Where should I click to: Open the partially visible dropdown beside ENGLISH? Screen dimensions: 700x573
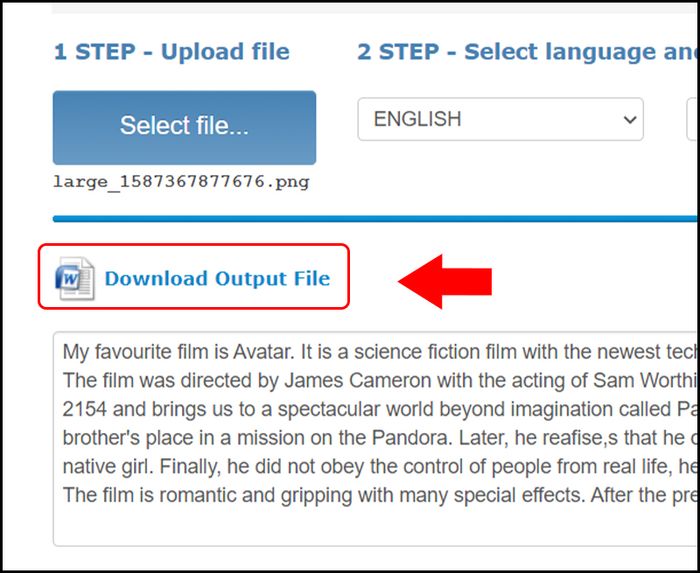[x=693, y=119]
